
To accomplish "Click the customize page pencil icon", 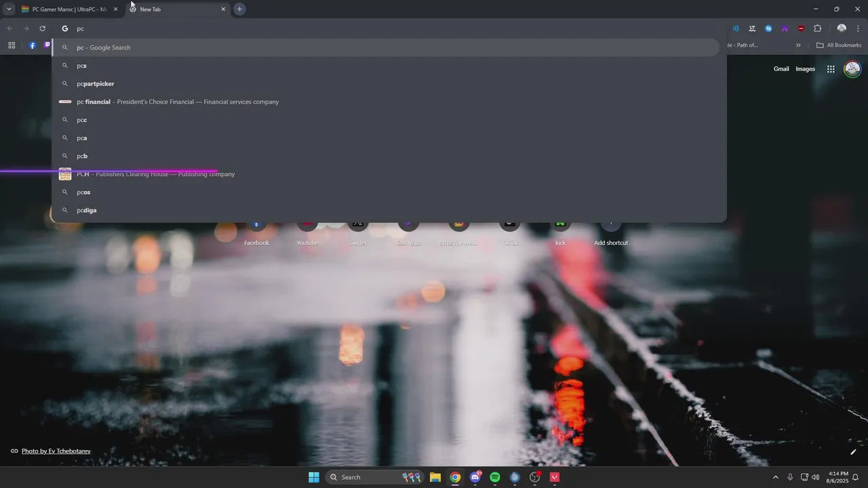I will pos(853,451).
